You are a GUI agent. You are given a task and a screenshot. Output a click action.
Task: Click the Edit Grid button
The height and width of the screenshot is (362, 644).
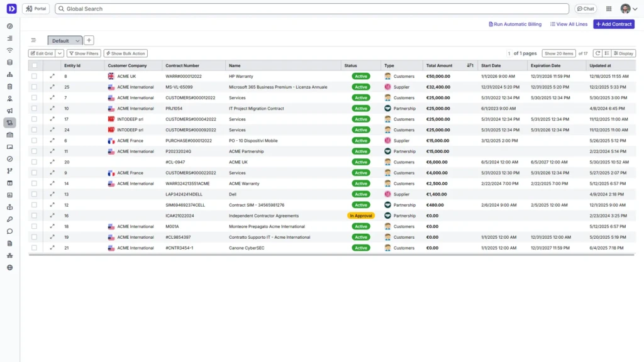point(42,53)
